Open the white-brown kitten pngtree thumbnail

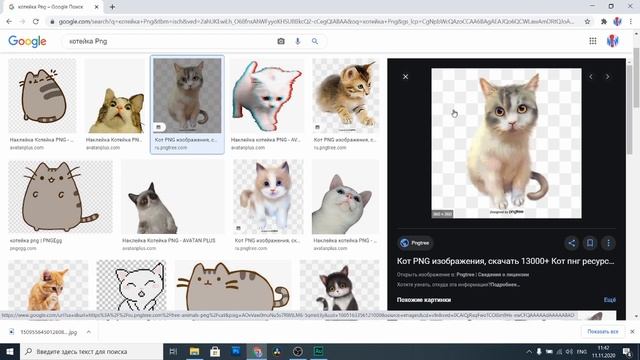[x=268, y=196]
